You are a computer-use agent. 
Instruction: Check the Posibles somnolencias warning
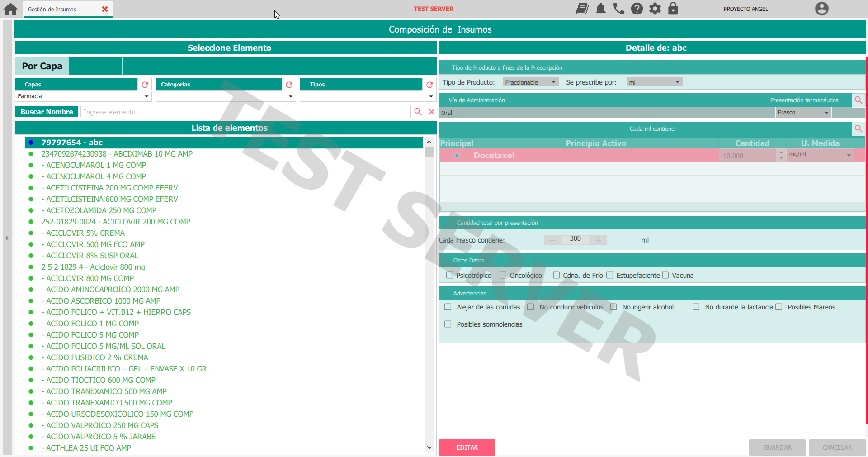point(448,324)
